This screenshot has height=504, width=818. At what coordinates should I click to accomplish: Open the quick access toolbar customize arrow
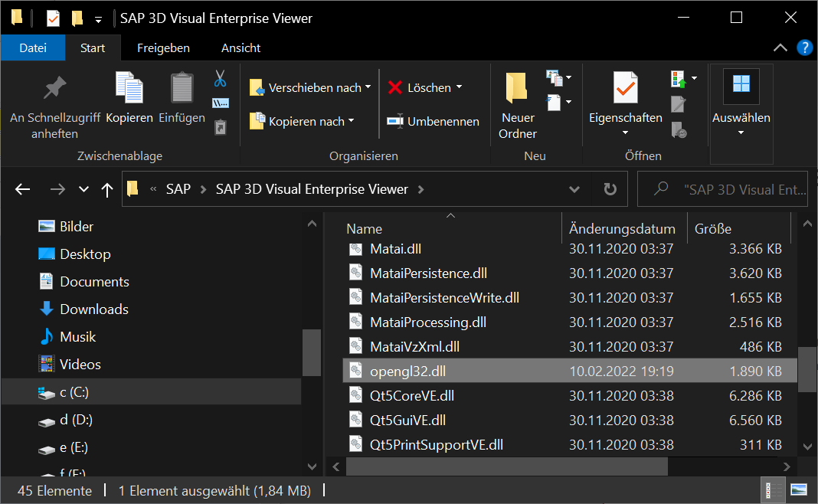[98, 20]
